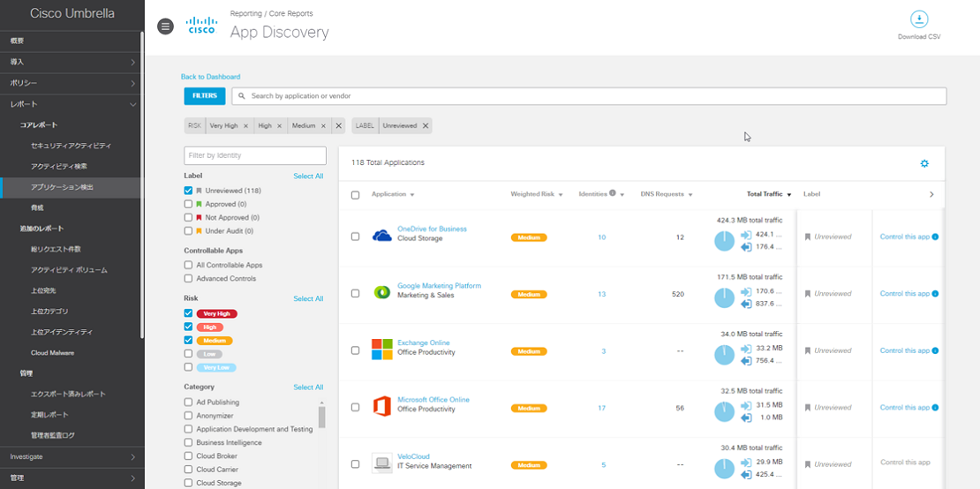Follow the Back to Dashboard link
Viewport: 980px width, 489px height.
click(210, 77)
